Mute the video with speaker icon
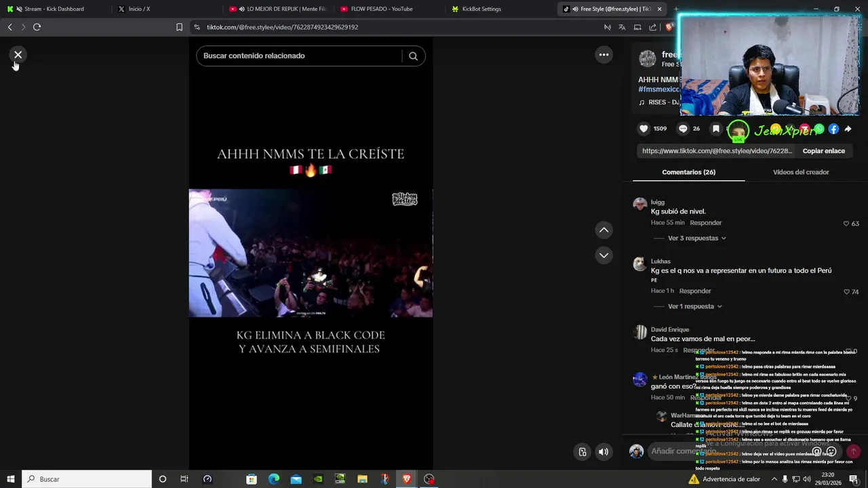The height and width of the screenshot is (488, 868). coord(604,452)
